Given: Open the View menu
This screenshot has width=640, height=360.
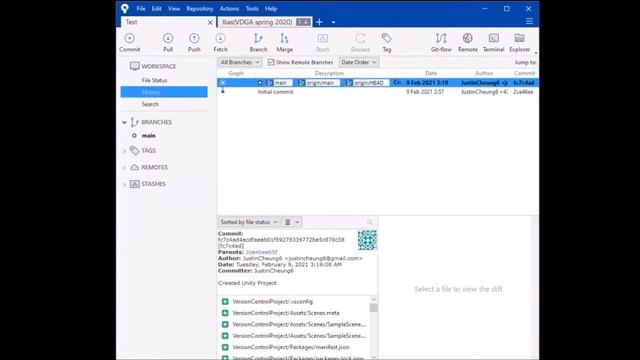Looking at the screenshot, I should pos(174,9).
